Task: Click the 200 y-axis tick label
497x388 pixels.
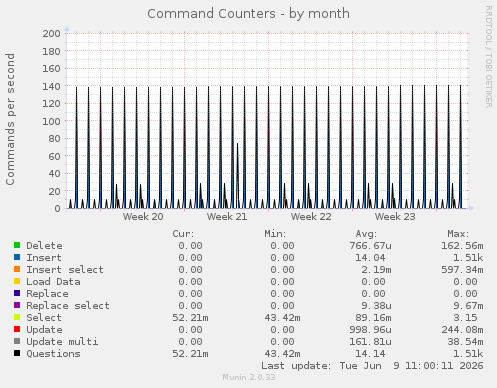Action: (51, 33)
